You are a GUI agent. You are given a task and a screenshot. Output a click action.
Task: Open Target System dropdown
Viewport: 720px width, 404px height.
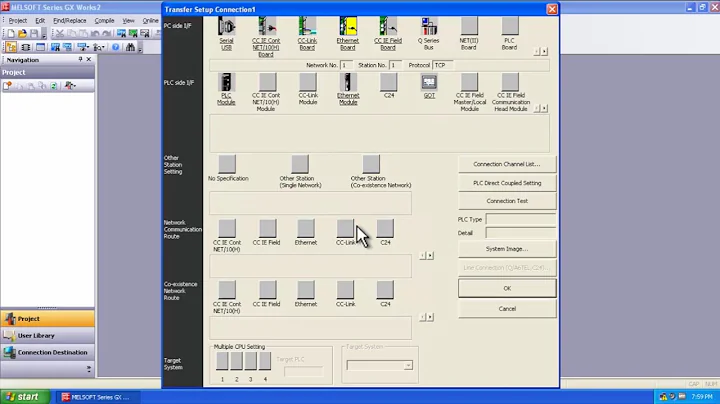[408, 365]
